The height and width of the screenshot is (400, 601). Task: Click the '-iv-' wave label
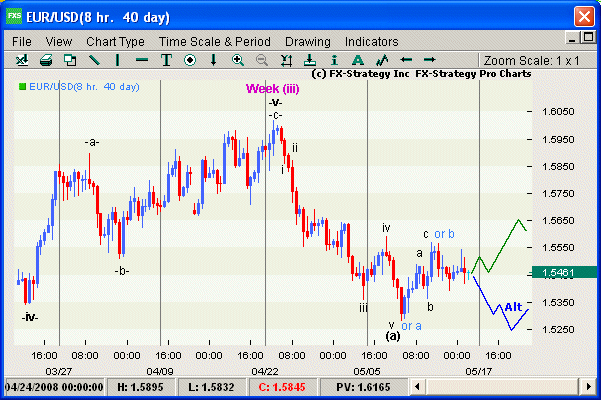[x=30, y=317]
